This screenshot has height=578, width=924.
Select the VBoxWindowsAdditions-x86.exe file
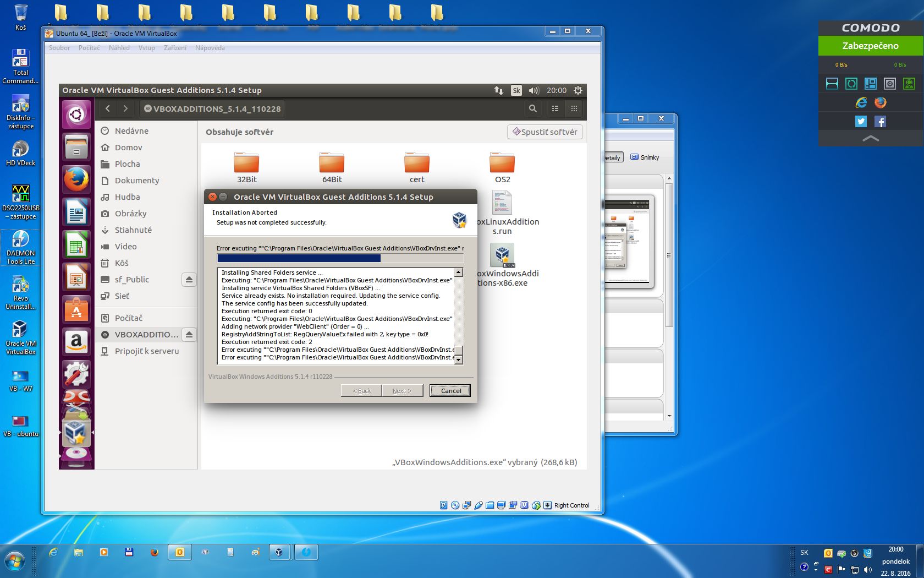pos(502,265)
